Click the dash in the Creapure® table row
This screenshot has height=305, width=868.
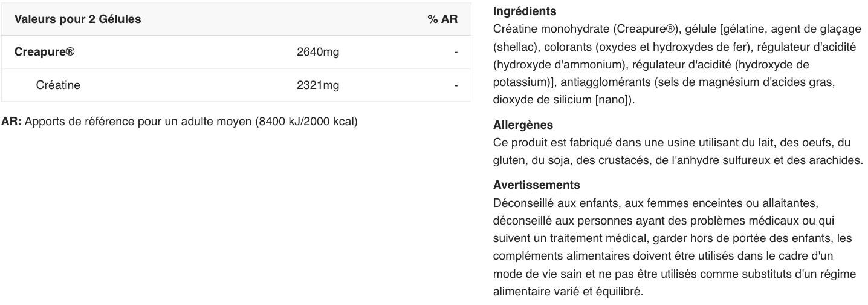pos(456,52)
